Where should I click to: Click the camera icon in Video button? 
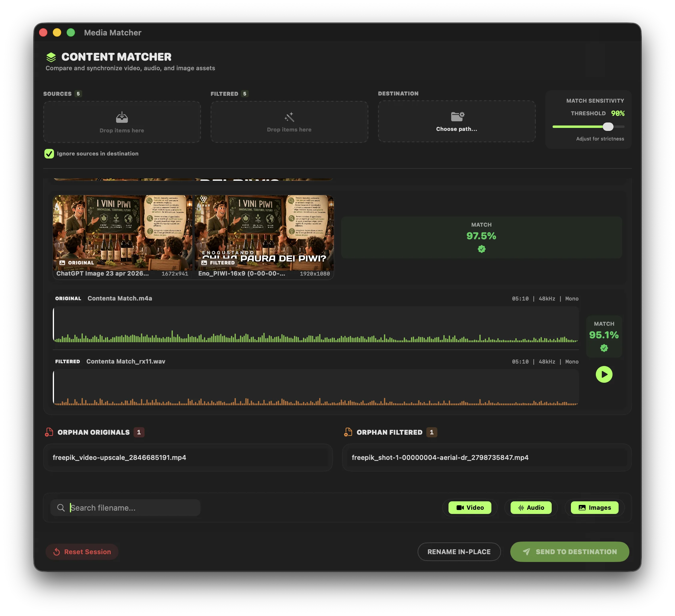[460, 507]
